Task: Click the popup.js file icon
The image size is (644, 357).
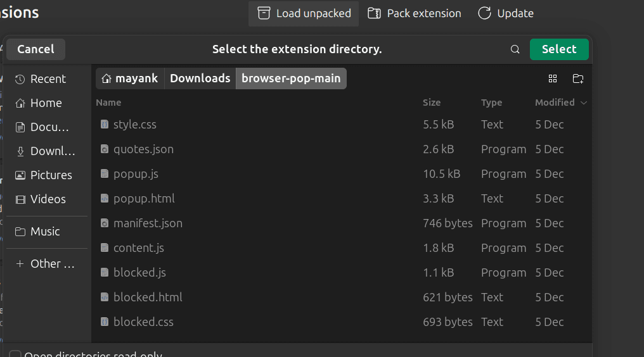Action: 105,173
